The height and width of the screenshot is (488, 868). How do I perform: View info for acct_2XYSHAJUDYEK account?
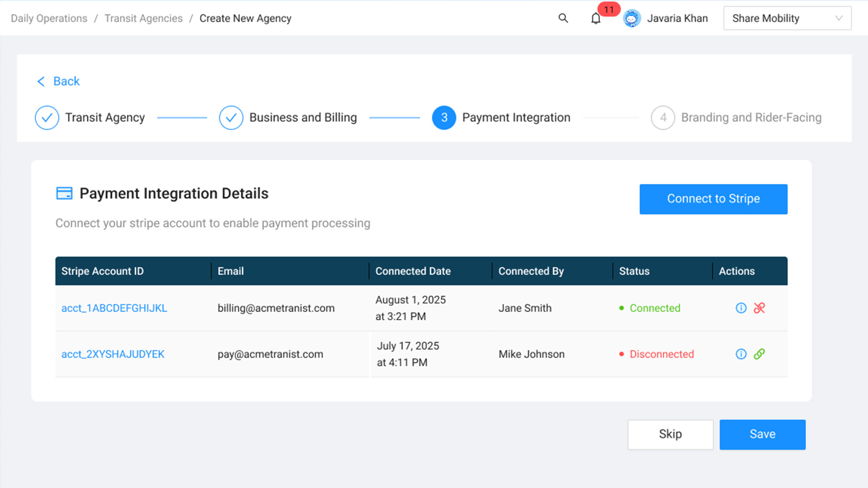pyautogui.click(x=741, y=354)
